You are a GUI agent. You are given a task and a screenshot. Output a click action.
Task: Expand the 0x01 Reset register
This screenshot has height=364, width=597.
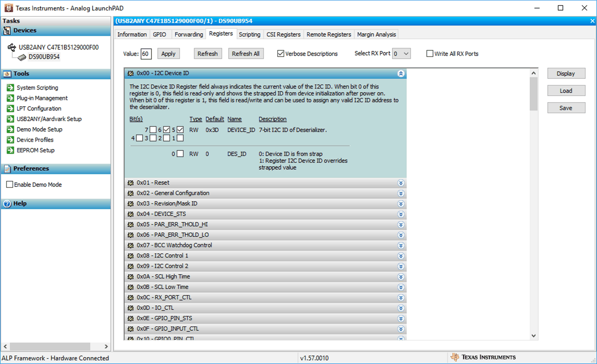point(401,183)
